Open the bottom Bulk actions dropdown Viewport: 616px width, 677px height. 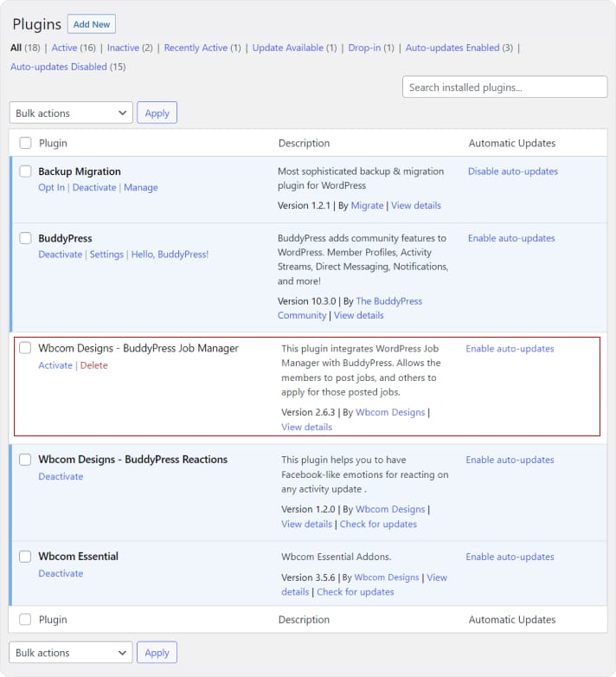coord(71,653)
